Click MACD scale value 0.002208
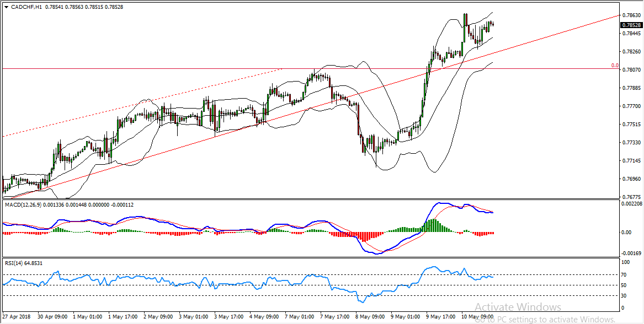The width and height of the screenshot is (644, 324). coord(632,203)
